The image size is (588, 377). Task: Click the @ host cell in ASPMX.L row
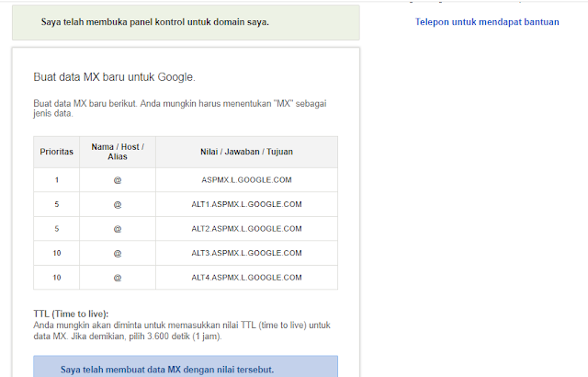pyautogui.click(x=118, y=180)
